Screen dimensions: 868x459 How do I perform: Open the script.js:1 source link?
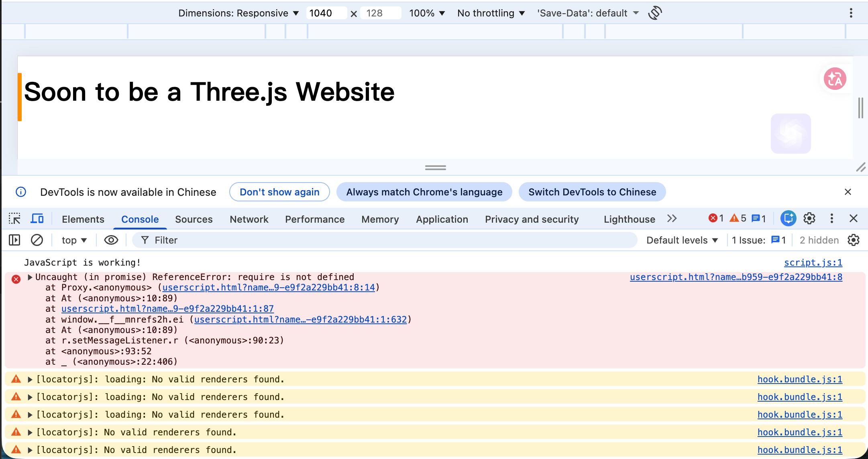pos(813,262)
